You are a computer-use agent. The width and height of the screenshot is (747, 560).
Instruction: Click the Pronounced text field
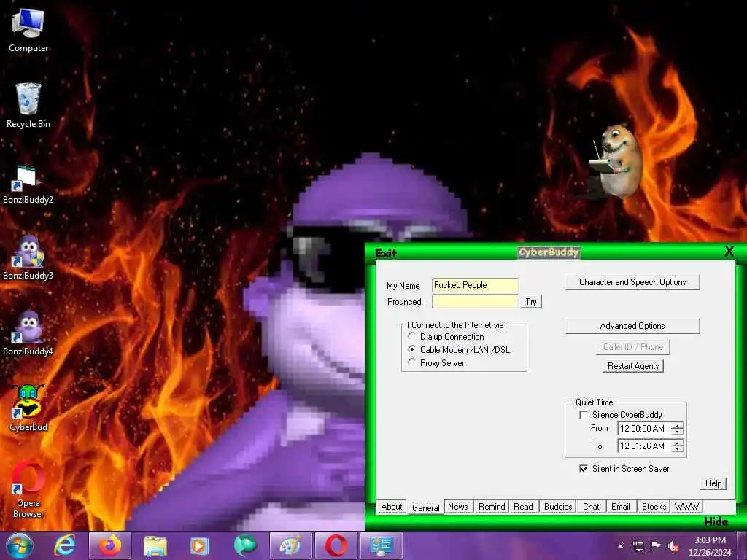tap(475, 301)
